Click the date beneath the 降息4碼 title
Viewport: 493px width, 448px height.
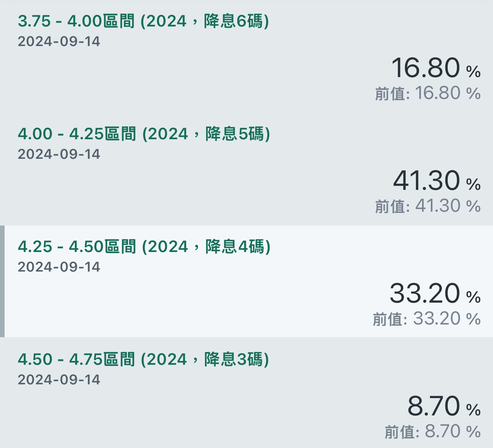pyautogui.click(x=59, y=267)
